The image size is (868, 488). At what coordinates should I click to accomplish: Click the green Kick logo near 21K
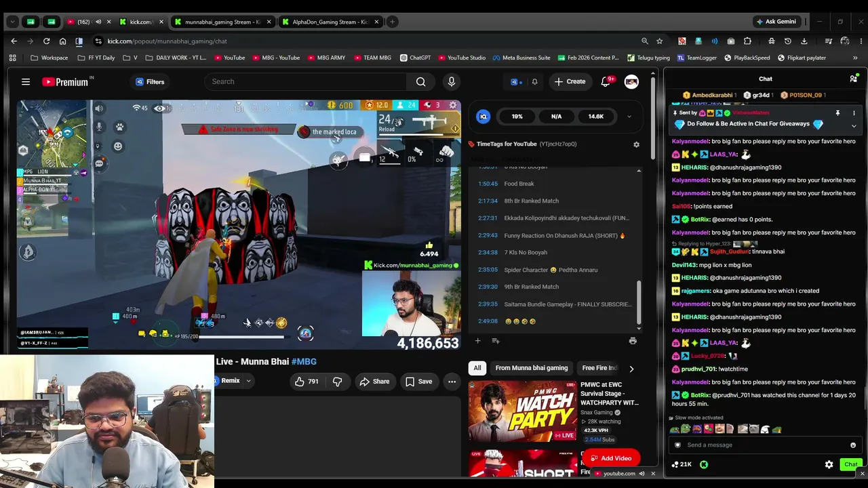[x=704, y=464]
